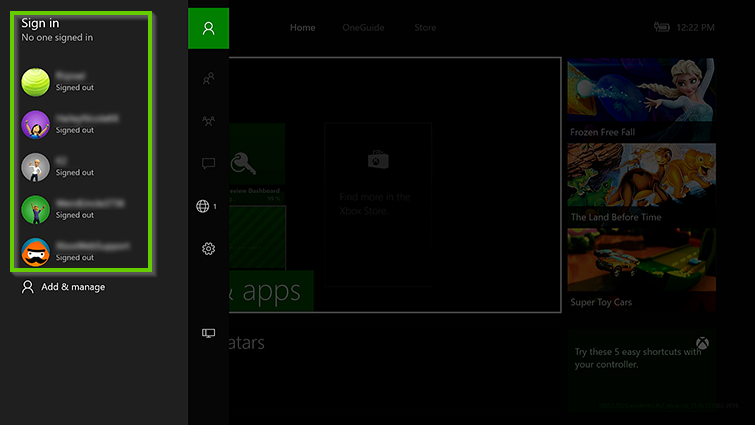Open the Friends icon in guide

208,78
